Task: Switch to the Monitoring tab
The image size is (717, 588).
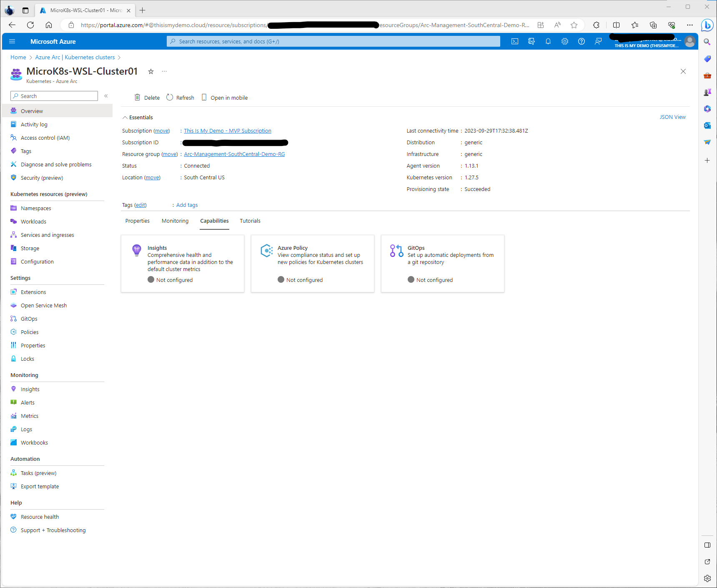Action: click(175, 221)
